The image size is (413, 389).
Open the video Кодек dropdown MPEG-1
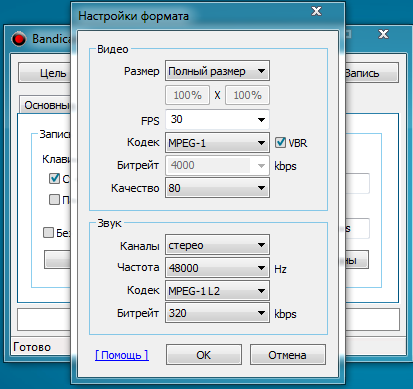pyautogui.click(x=217, y=143)
